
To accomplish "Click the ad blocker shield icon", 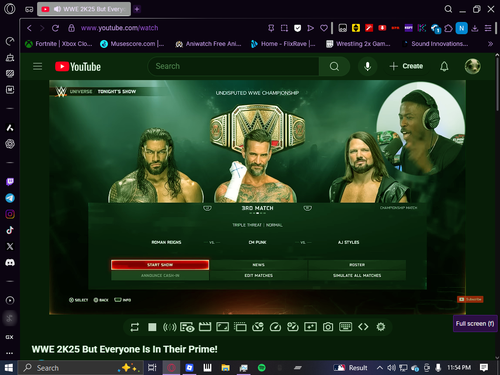I will (x=297, y=28).
